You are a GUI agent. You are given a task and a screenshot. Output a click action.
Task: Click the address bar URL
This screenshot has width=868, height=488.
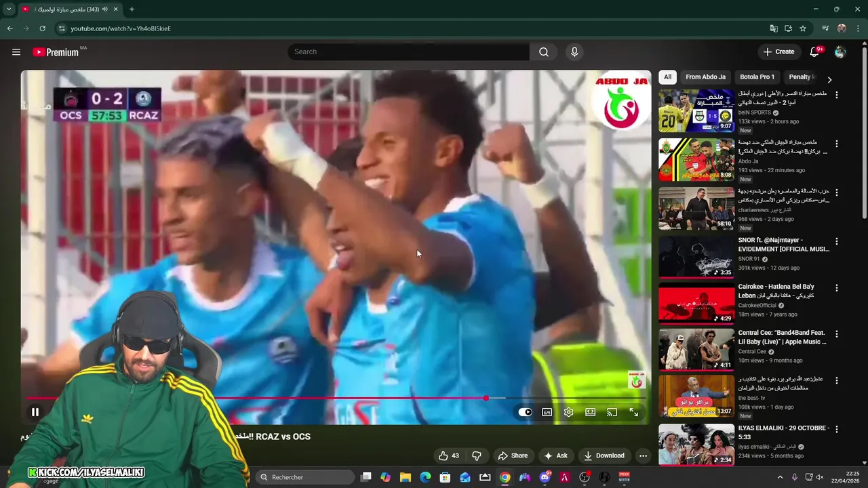pos(121,28)
